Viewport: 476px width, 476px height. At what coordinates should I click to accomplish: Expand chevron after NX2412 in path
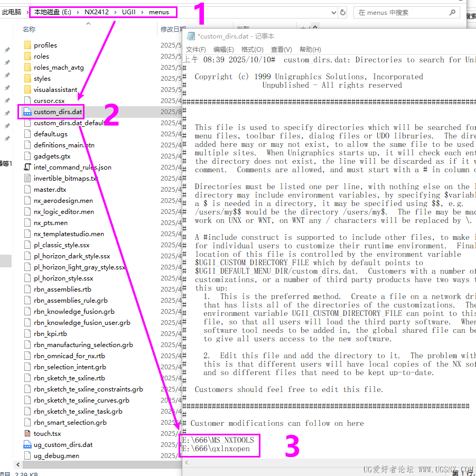pyautogui.click(x=115, y=12)
